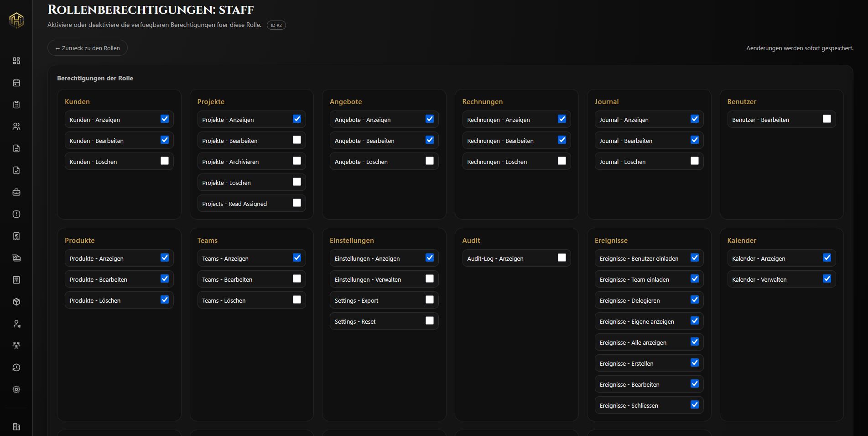Viewport: 868px width, 436px height.
Task: Disable Produkte - Bearbeiten permission
Action: click(x=165, y=278)
